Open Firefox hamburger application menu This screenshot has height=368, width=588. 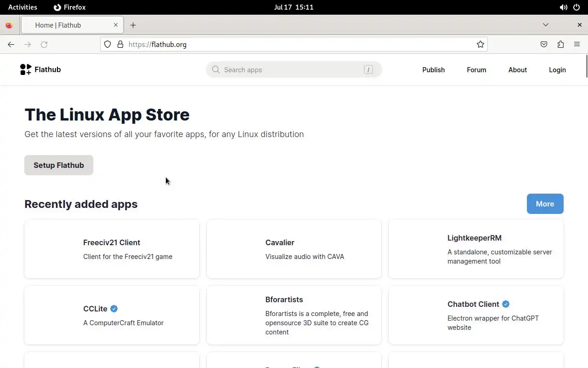click(577, 44)
